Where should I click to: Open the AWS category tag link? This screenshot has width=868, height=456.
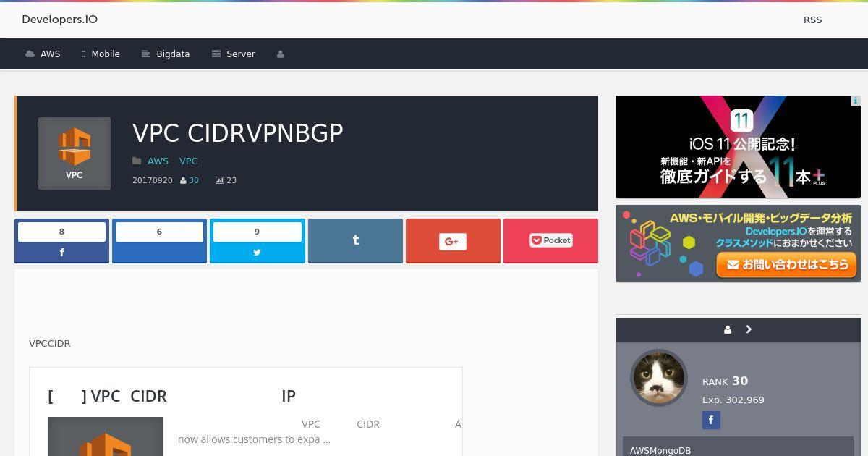pos(158,161)
